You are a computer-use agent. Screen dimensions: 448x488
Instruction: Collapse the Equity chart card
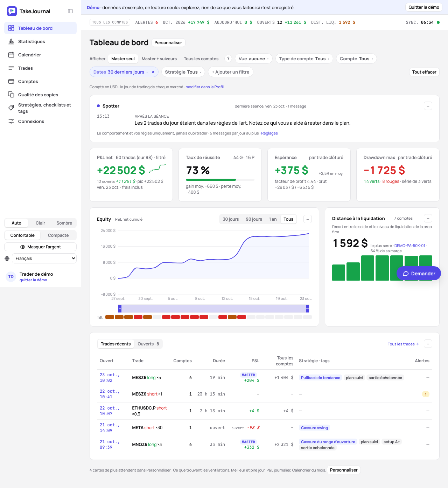(308, 219)
